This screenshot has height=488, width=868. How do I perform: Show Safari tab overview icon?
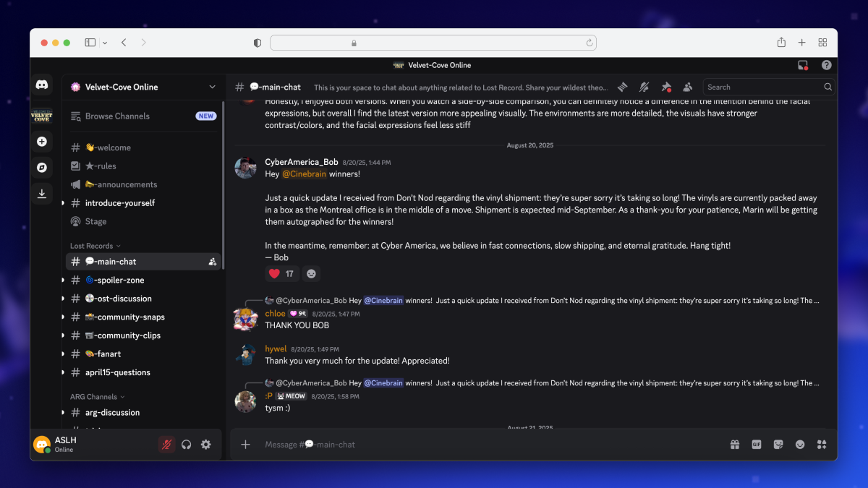822,43
